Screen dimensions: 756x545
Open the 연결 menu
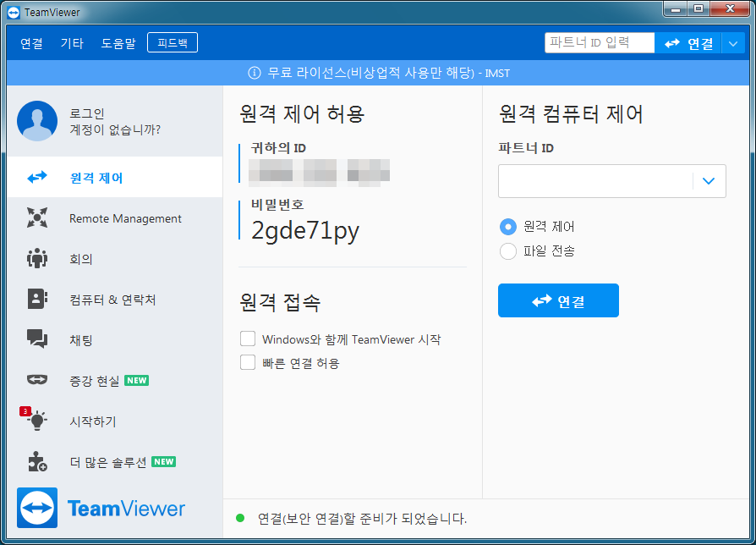(31, 43)
